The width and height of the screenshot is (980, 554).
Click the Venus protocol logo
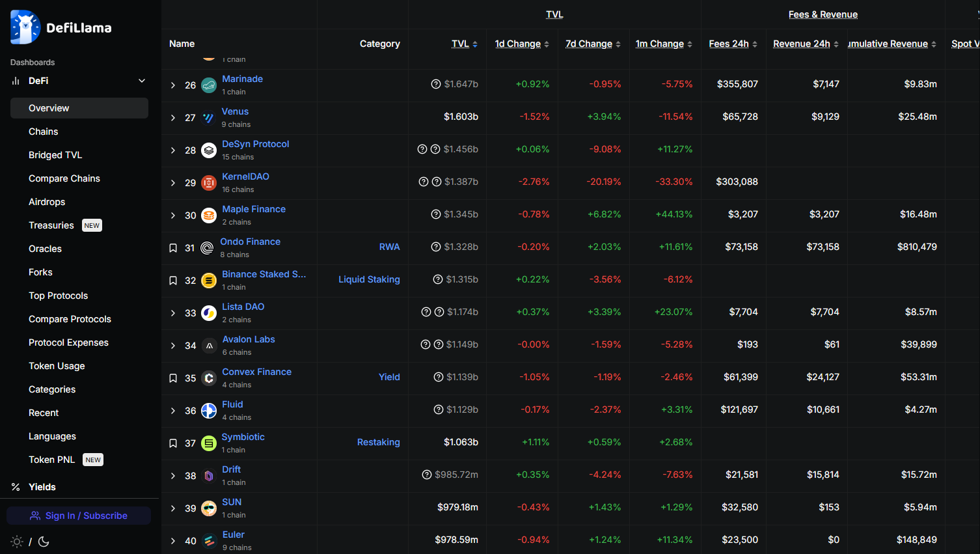[x=209, y=118]
